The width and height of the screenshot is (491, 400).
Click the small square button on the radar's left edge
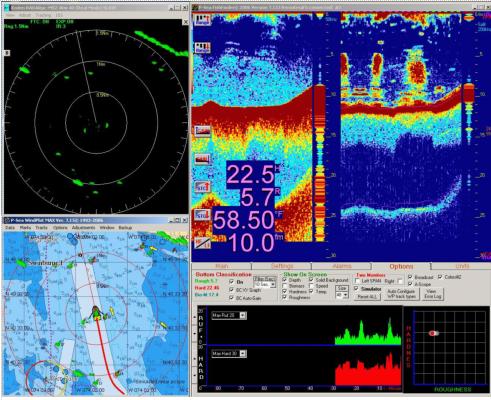[x=7, y=53]
